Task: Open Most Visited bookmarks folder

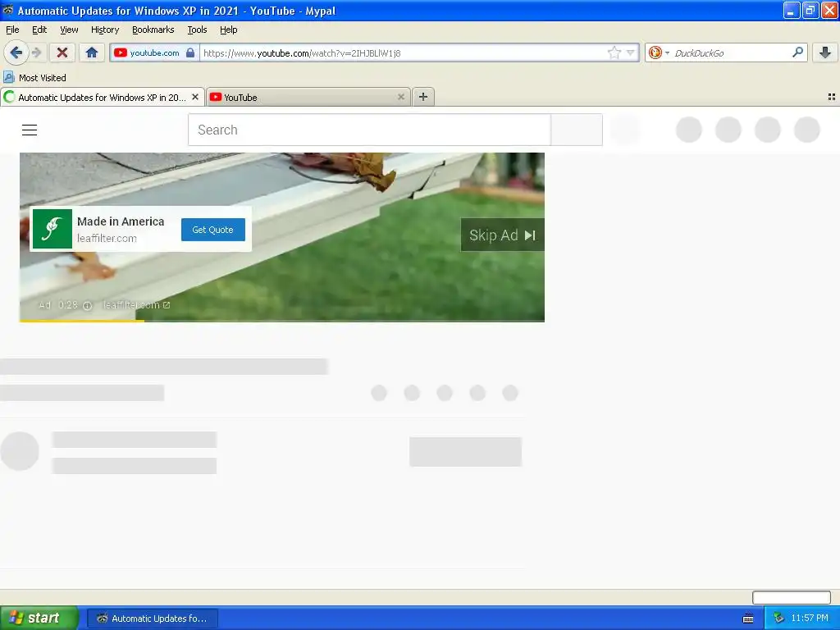Action: click(35, 78)
